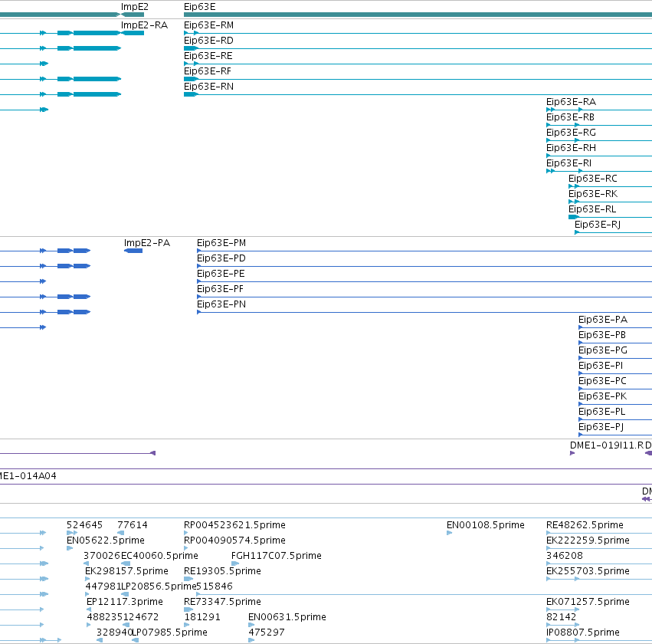Click the EP12117.3prime EST label

point(125,603)
